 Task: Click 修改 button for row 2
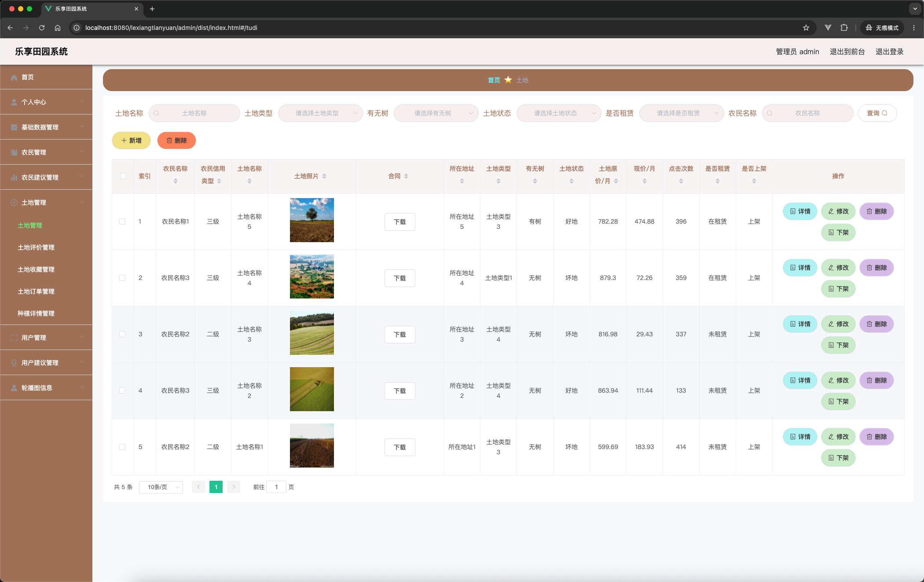click(838, 268)
